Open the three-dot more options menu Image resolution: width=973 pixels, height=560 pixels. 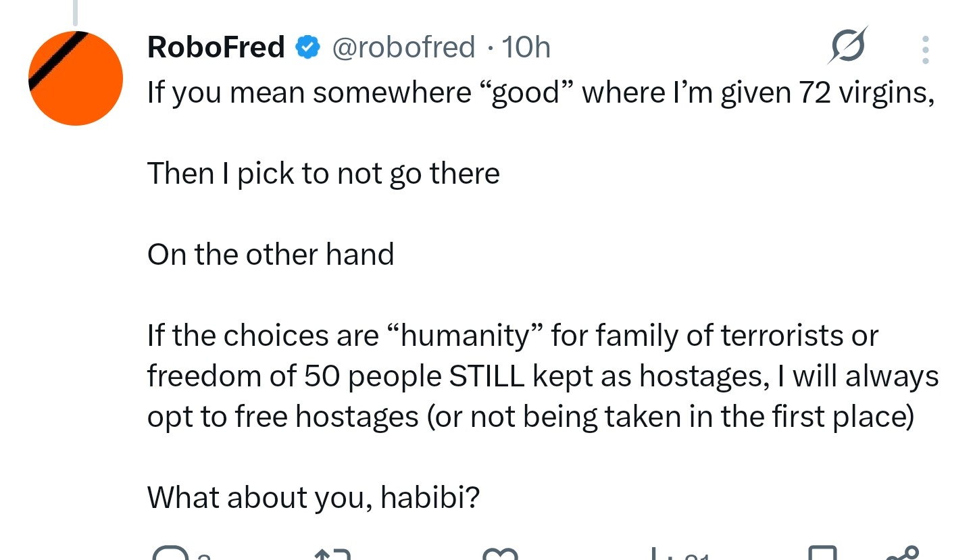coord(925,49)
